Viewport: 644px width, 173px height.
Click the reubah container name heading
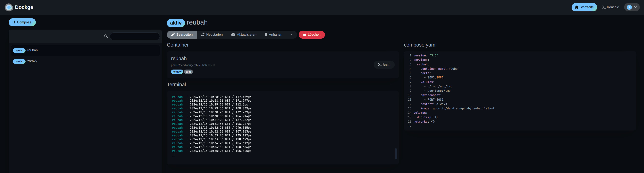click(179, 58)
